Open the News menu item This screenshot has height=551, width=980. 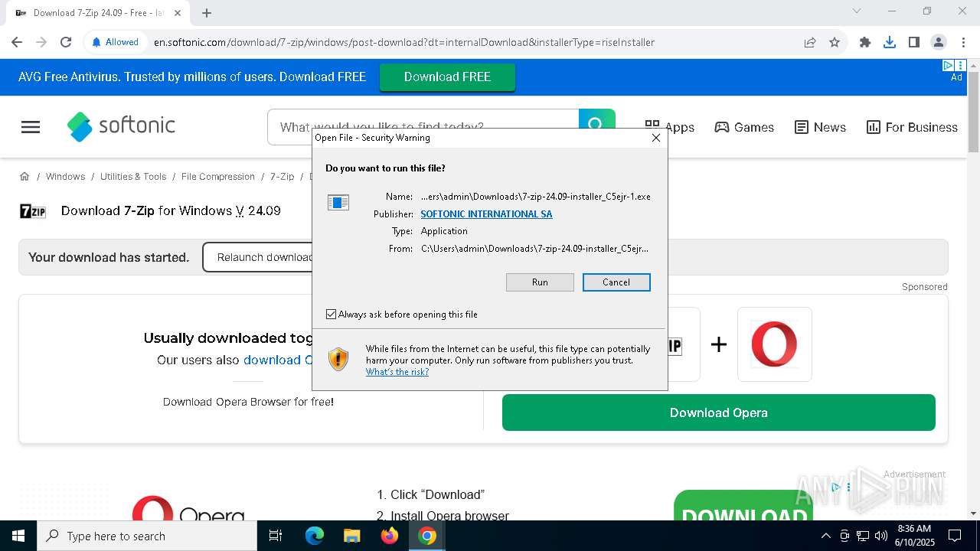820,127
